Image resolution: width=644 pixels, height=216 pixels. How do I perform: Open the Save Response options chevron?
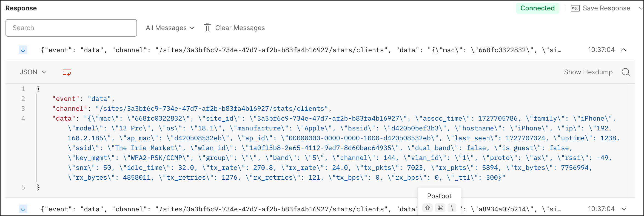[641, 8]
